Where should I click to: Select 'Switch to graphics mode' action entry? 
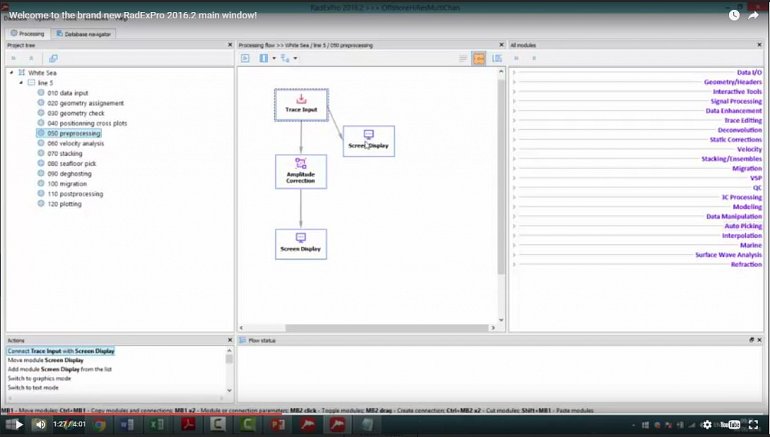point(39,379)
